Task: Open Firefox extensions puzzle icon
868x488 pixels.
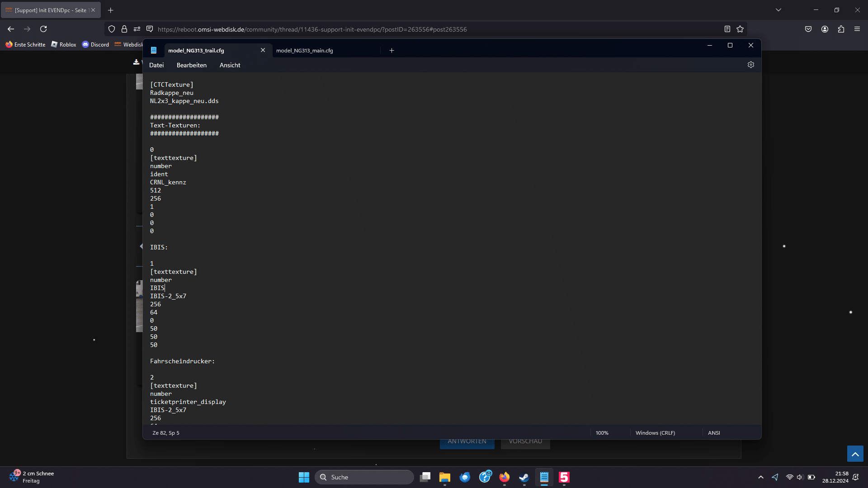Action: pos(841,29)
